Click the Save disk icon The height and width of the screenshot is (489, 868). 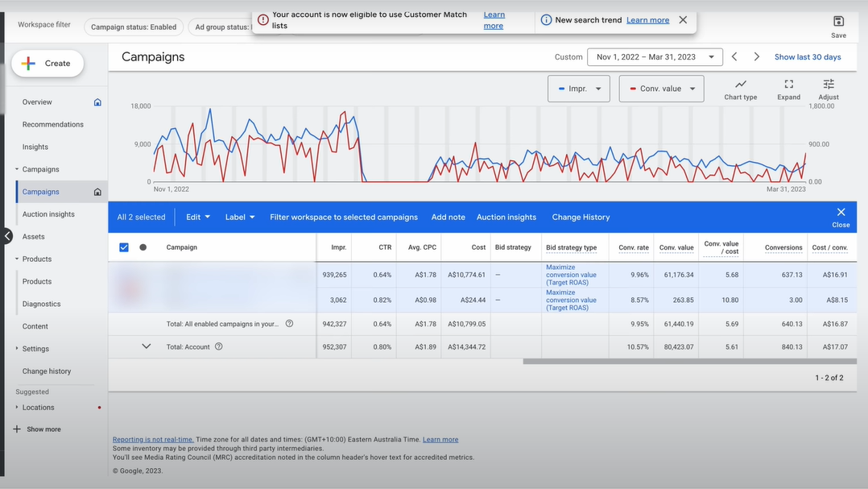[838, 21]
